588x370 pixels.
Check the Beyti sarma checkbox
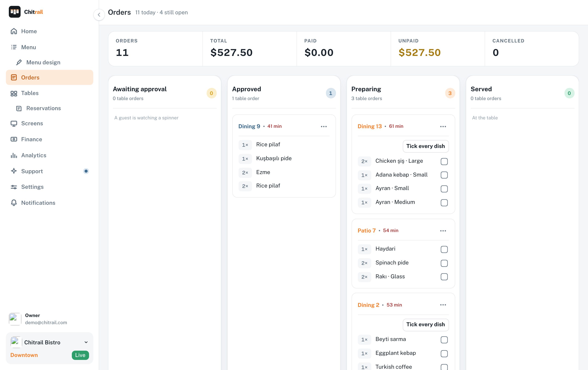pyautogui.click(x=444, y=340)
